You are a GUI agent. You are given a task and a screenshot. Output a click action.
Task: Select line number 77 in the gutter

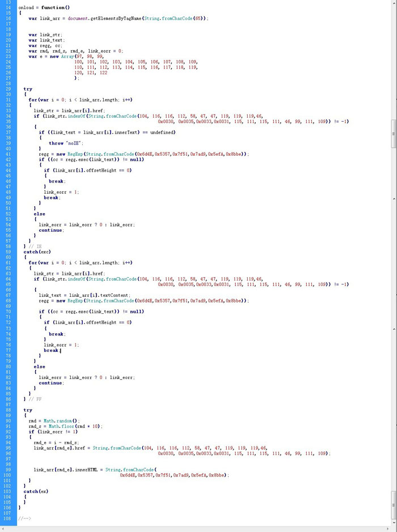(x=9, y=350)
